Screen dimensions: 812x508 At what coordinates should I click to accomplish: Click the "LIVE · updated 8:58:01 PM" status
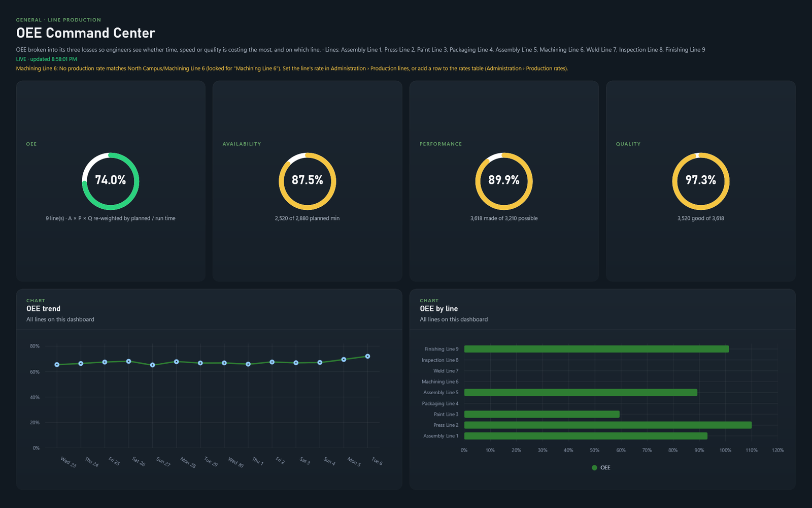47,59
